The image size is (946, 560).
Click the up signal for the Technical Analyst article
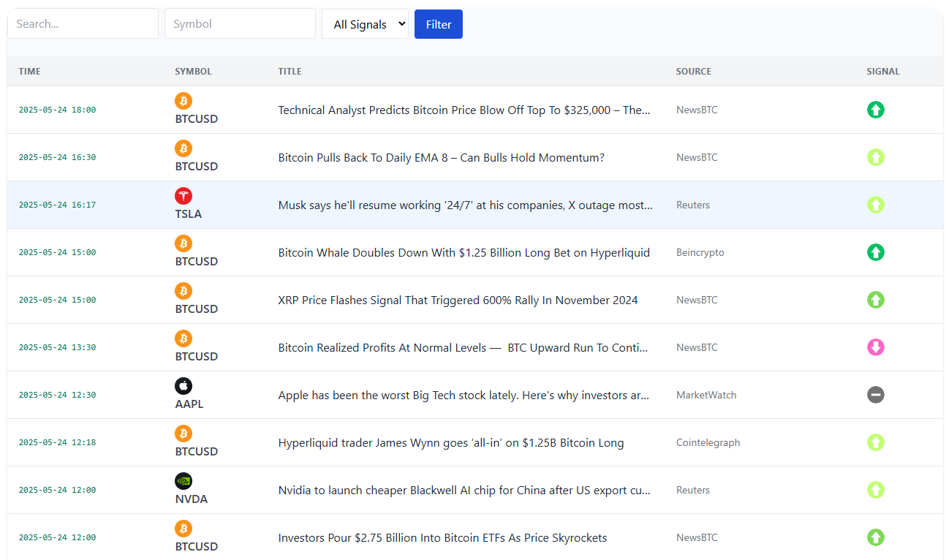(876, 110)
